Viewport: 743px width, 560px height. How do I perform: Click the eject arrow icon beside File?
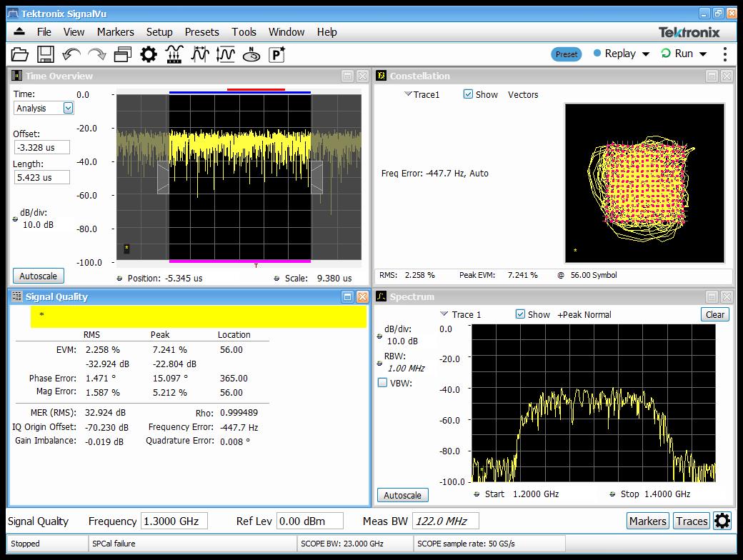(x=19, y=31)
